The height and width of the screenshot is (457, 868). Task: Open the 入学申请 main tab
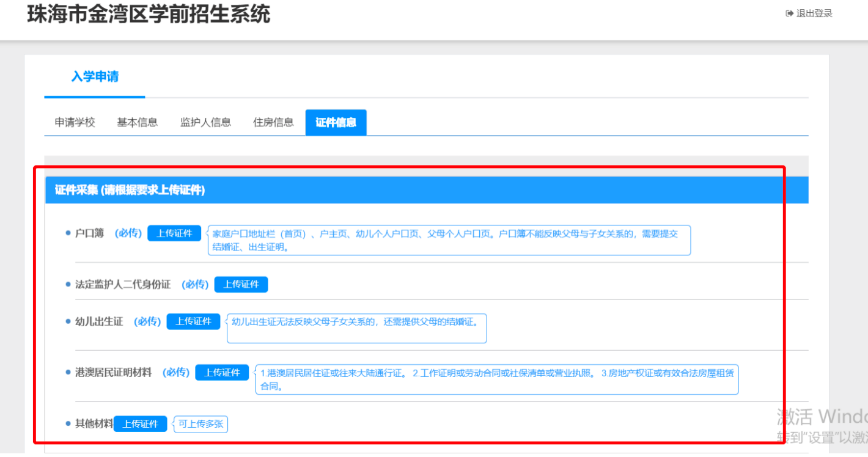[x=95, y=77]
